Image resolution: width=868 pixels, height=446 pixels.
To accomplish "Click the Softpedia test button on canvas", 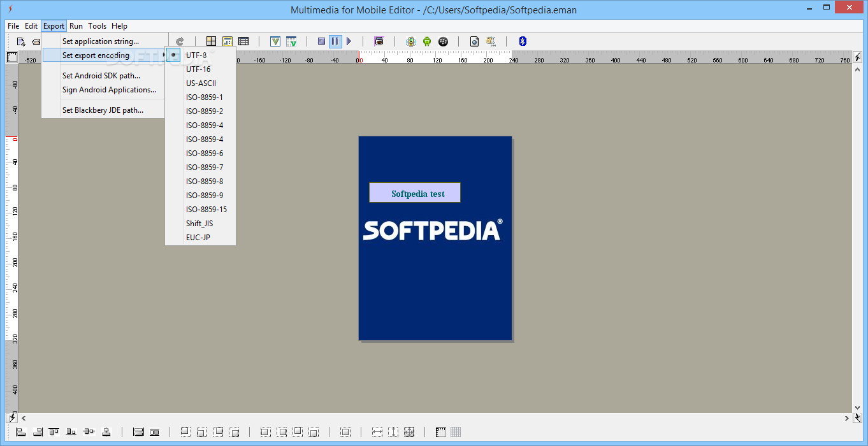I will (x=415, y=193).
